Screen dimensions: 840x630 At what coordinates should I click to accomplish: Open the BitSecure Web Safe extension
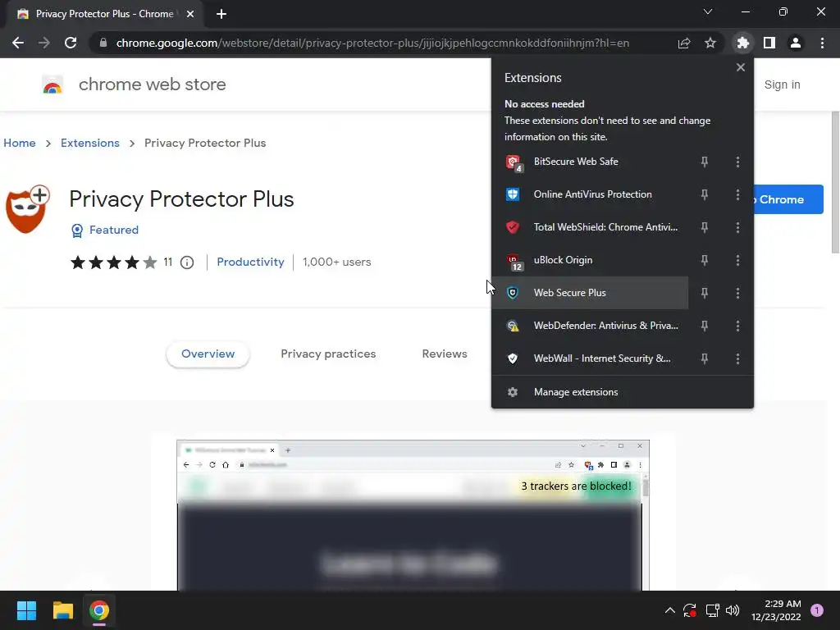(589, 162)
